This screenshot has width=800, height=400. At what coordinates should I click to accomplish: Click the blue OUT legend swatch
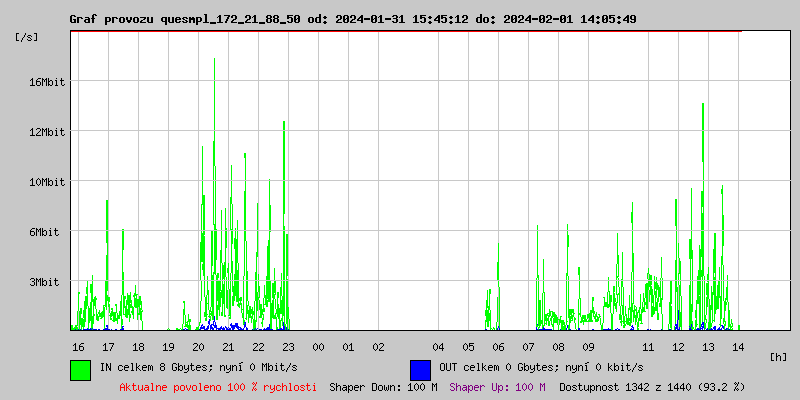[420, 369]
